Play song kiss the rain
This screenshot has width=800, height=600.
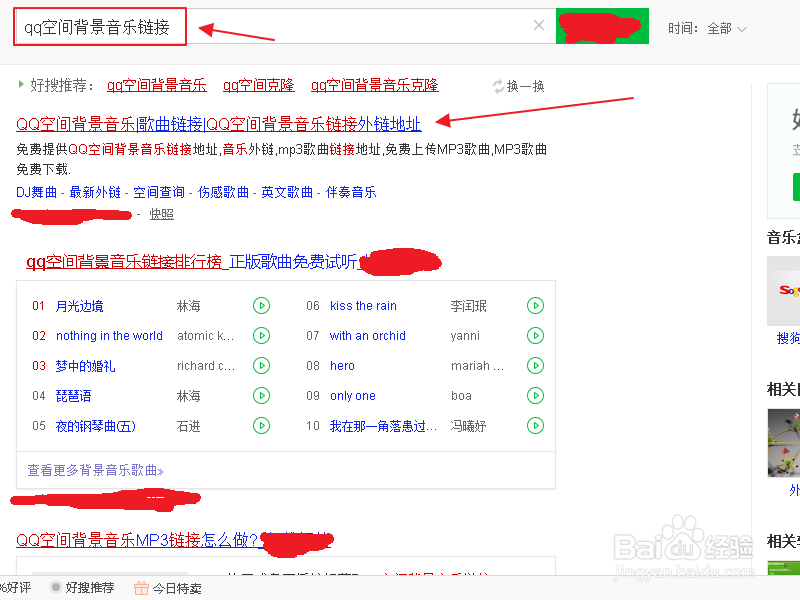coord(535,306)
